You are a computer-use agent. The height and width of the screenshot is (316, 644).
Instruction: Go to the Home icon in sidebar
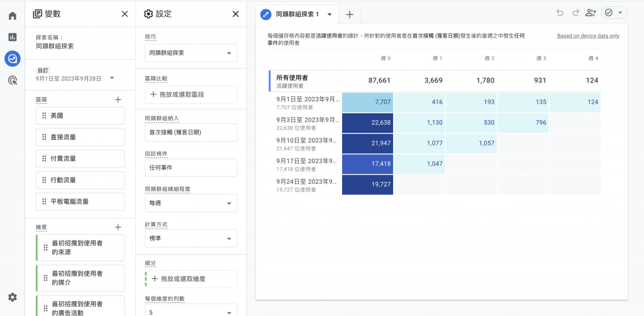click(x=13, y=16)
